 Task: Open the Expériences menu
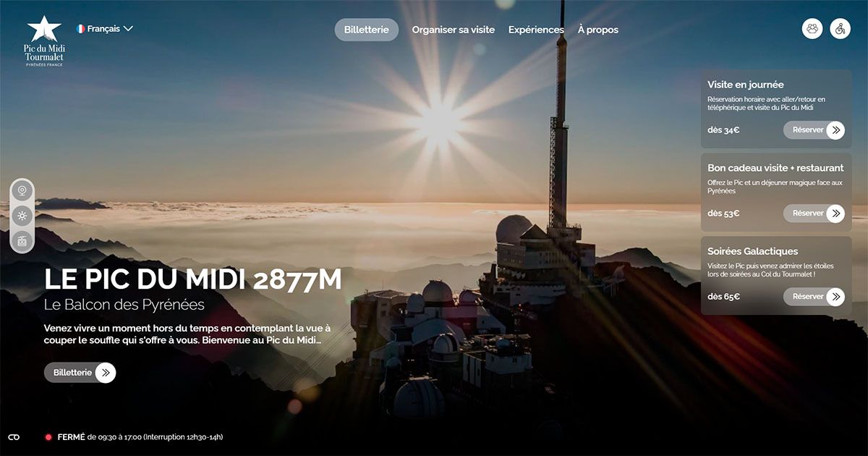click(536, 30)
